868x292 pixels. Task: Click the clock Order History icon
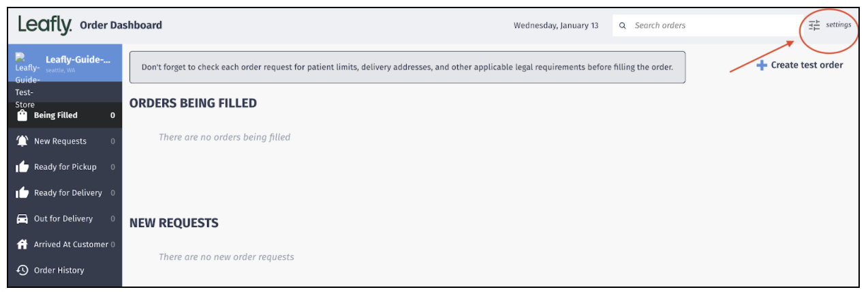[x=22, y=270]
